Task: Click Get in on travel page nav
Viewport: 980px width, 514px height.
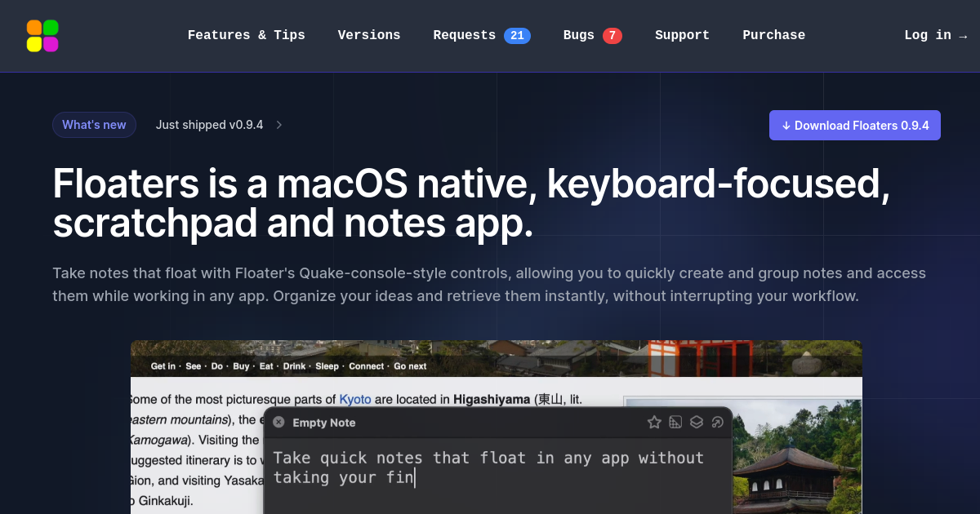Action: pos(163,366)
